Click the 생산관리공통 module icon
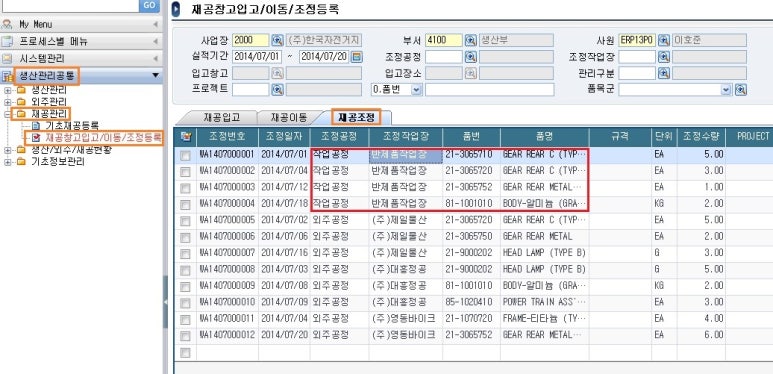The image size is (773, 374). coord(7,76)
